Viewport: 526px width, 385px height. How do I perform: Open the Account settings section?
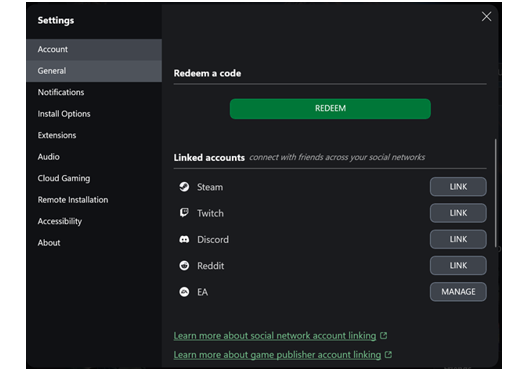pyautogui.click(x=94, y=50)
